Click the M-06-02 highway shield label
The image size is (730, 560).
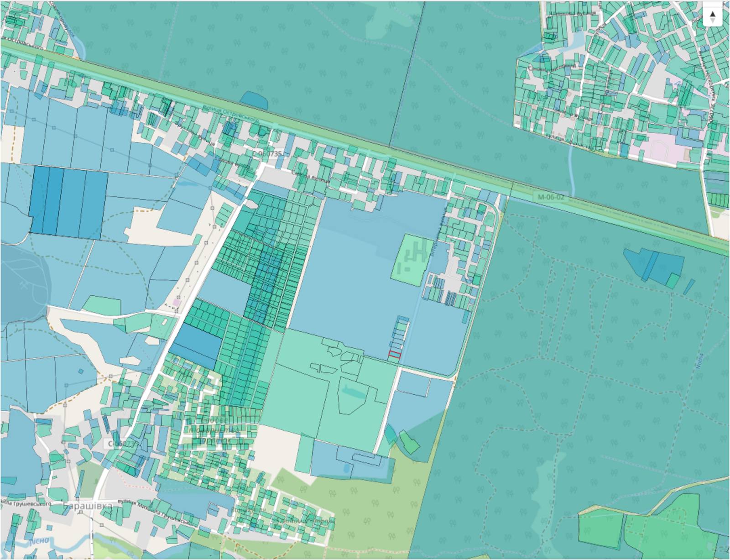pos(551,197)
